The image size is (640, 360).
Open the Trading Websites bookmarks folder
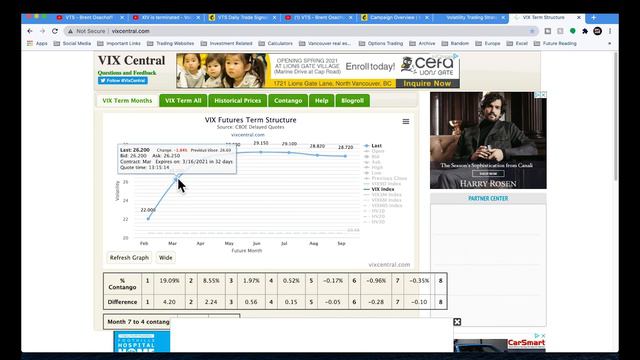point(171,43)
